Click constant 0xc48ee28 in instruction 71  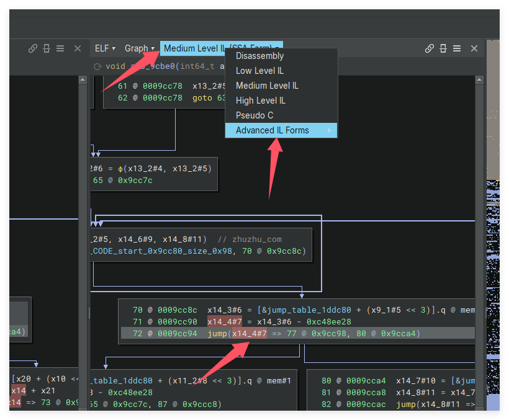329,322
